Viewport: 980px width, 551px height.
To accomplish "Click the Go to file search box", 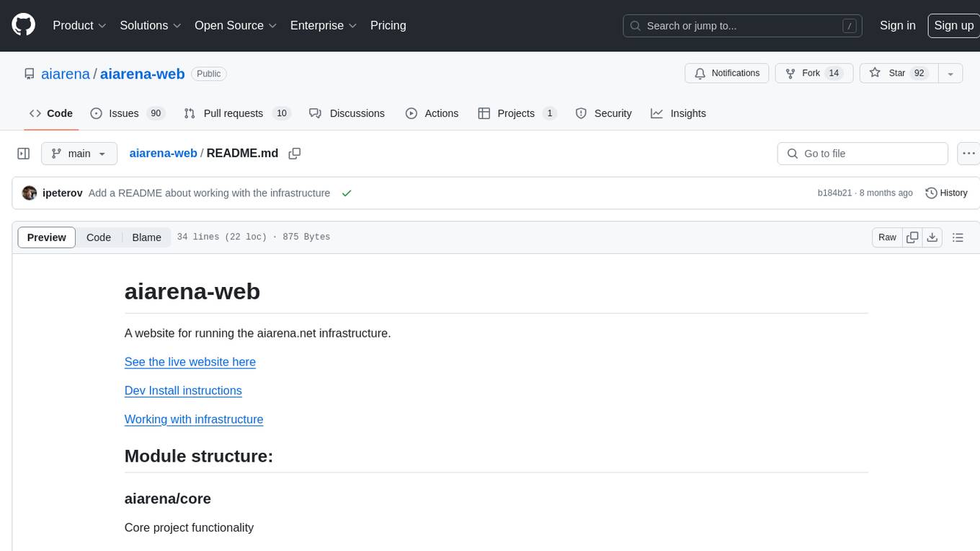I will point(863,154).
